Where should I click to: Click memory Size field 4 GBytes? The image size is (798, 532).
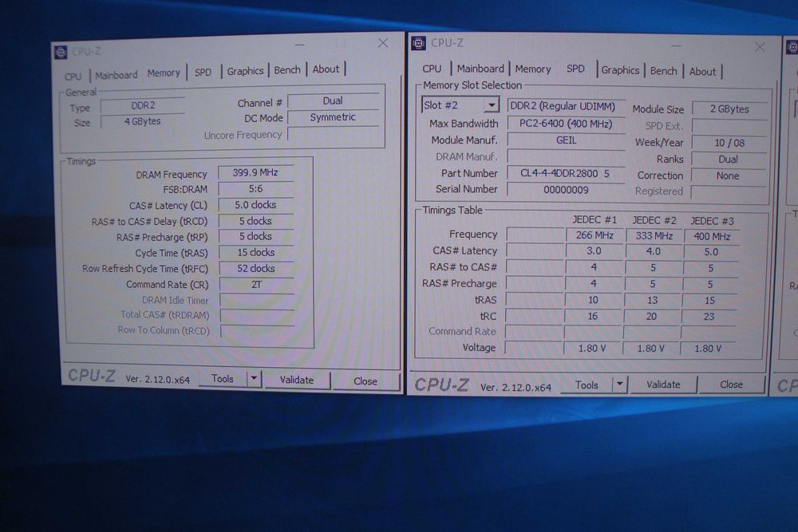click(x=143, y=121)
